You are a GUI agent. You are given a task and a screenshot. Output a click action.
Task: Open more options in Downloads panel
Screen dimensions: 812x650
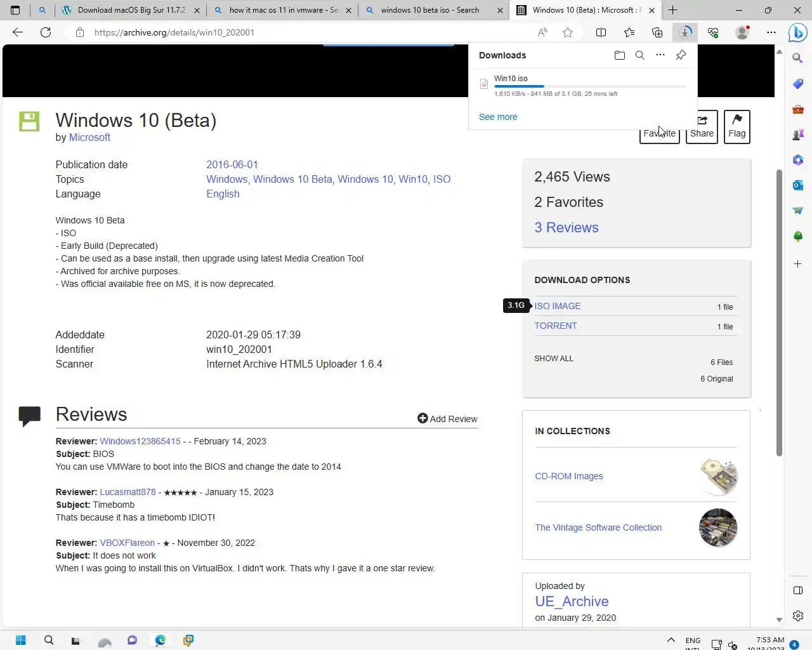coord(660,55)
